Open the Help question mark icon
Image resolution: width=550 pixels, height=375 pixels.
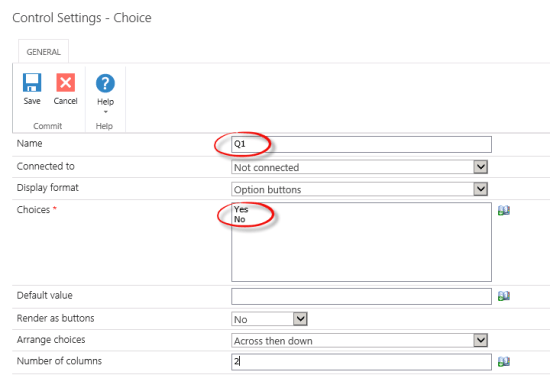105,83
